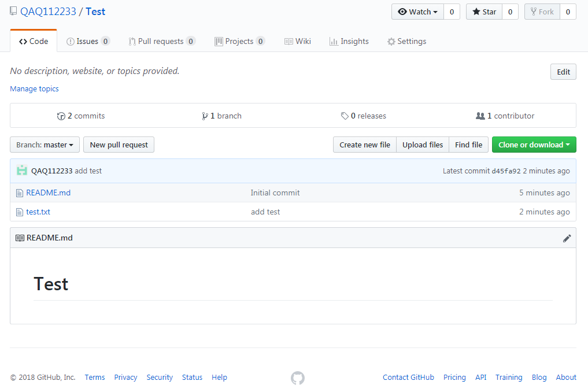Switch to the Issues tab
Image resolution: width=588 pixels, height=392 pixels.
pos(88,42)
